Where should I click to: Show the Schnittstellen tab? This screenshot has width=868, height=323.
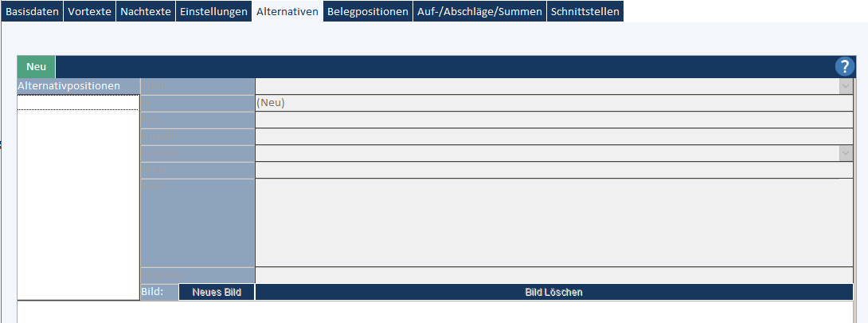point(585,12)
